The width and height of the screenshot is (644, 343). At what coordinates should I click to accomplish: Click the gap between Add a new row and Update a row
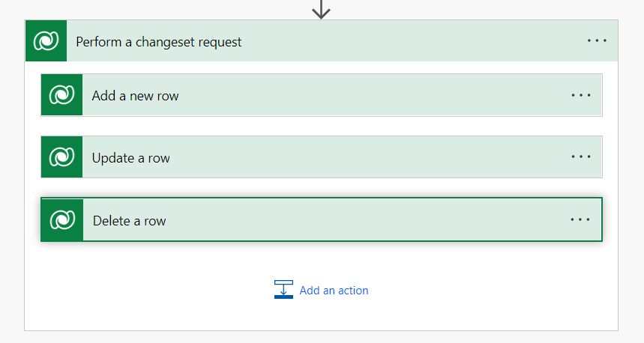point(321,127)
